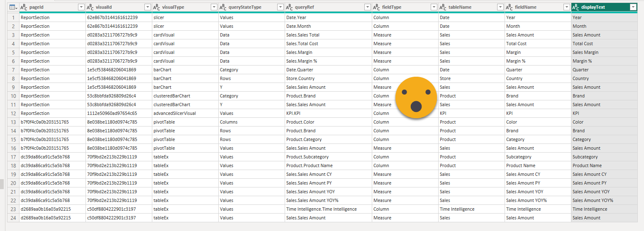
Task: Click the surprised emoji face
Action: click(416, 97)
